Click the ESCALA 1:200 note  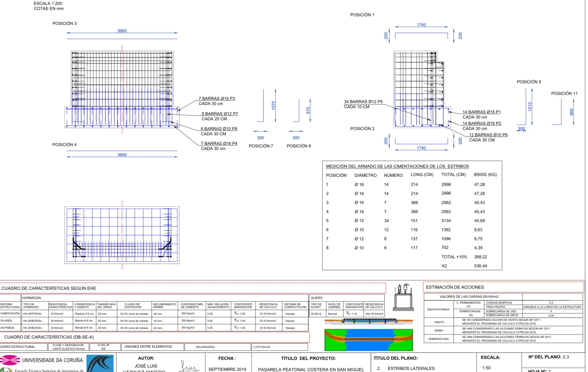coord(48,4)
